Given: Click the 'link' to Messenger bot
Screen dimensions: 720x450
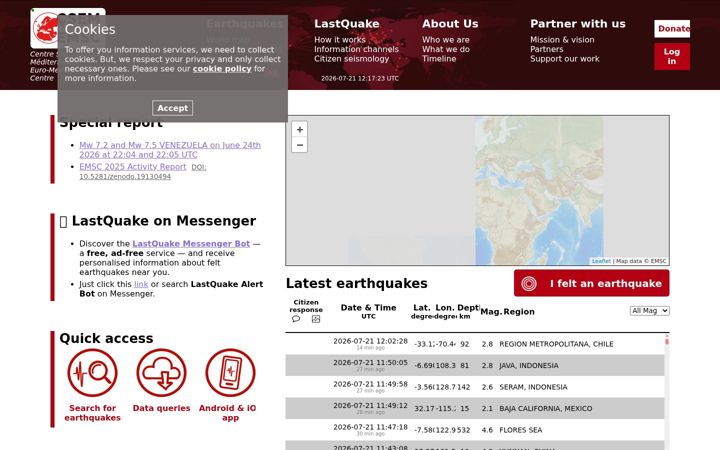Looking at the screenshot, I should 141,284.
